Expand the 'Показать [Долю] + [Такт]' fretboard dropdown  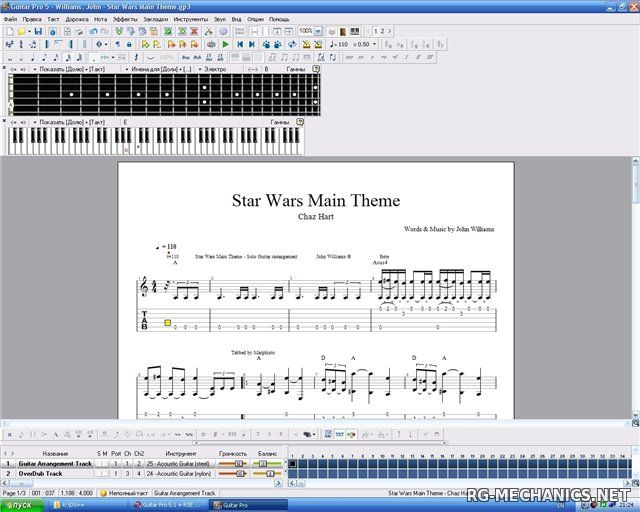[34, 69]
